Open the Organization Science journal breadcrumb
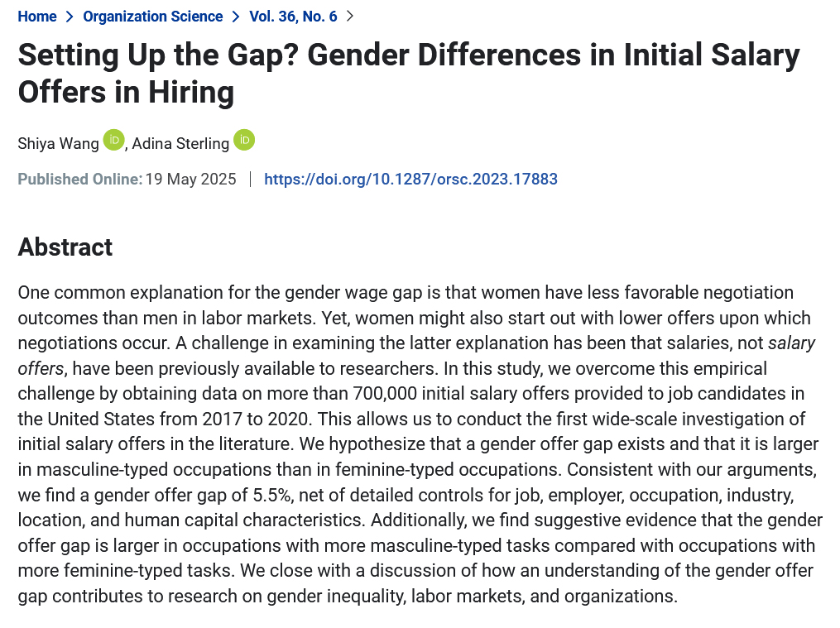Screen dimensions: 840x628 coord(153,17)
